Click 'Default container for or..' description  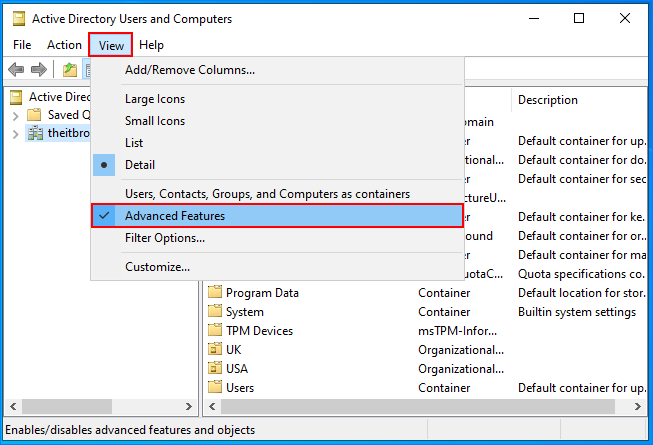(x=582, y=236)
